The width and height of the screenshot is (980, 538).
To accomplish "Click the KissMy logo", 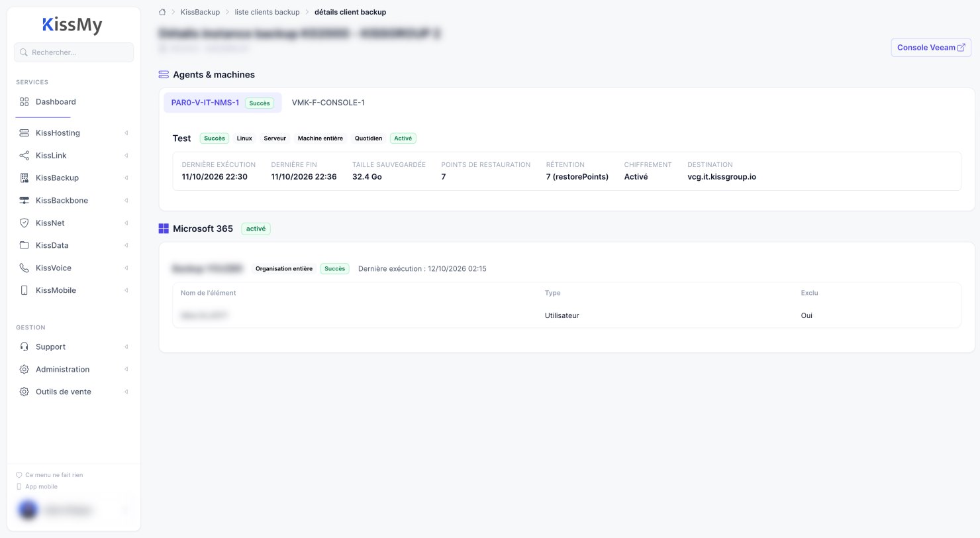I will (x=72, y=25).
